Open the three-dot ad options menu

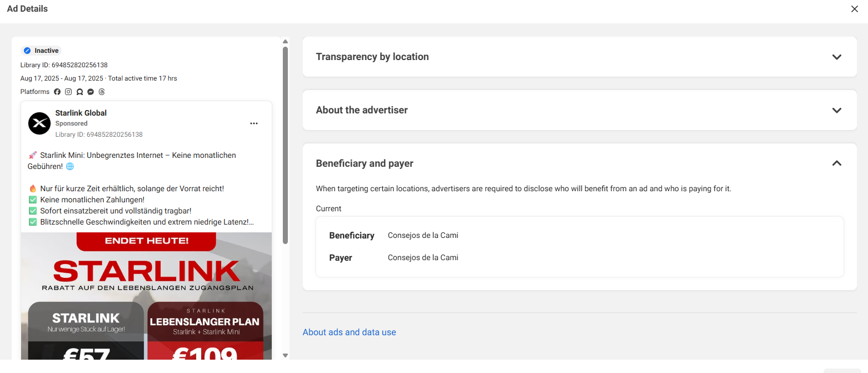tap(254, 123)
